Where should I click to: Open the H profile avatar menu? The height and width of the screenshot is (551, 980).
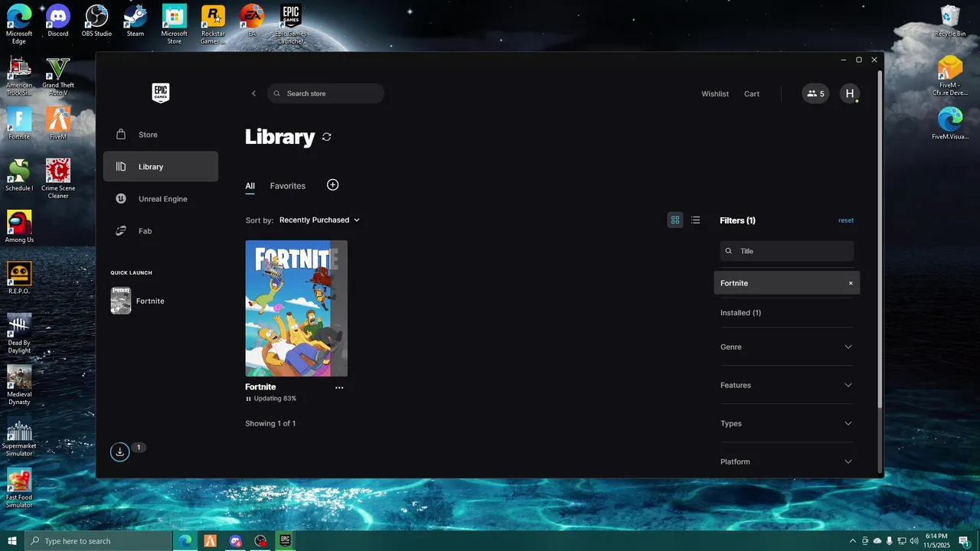849,93
